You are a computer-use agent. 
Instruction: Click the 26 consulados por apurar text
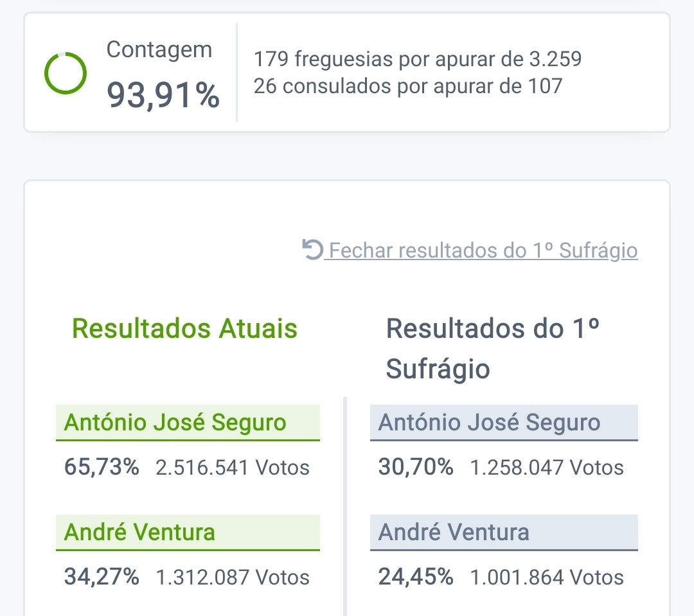408,86
